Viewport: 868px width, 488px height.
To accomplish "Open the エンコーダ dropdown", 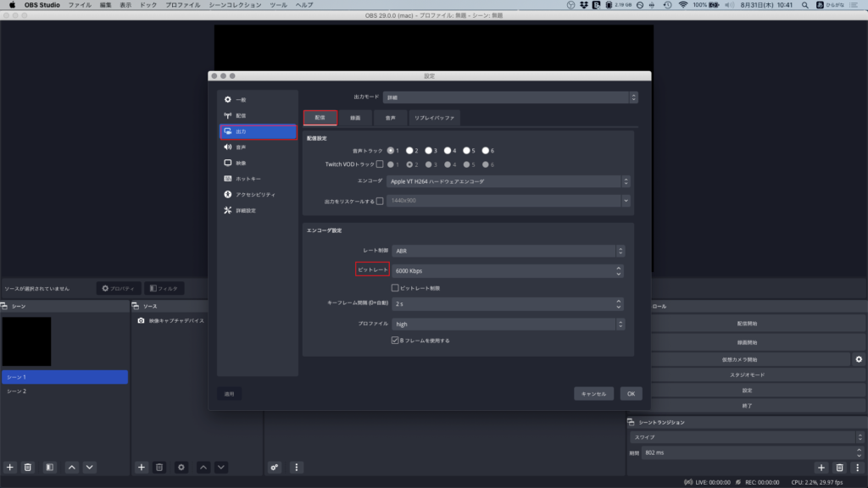I will [508, 181].
